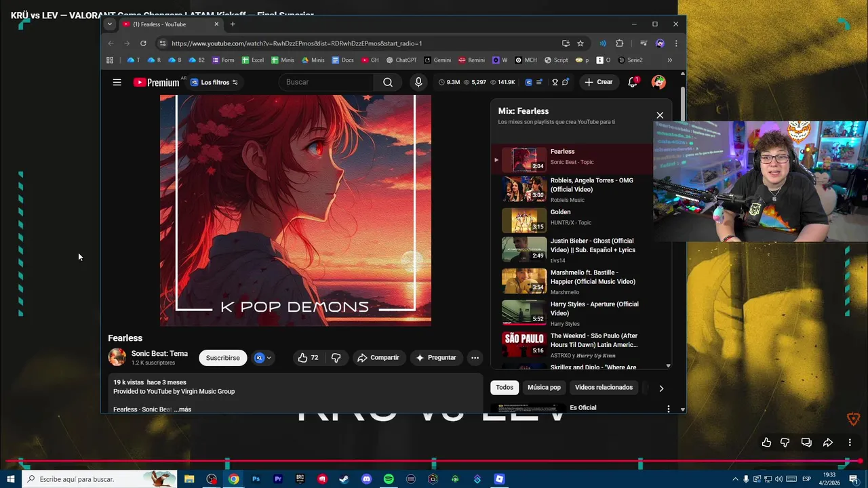Open more options on the background video
The image size is (868, 488).
pyautogui.click(x=850, y=443)
